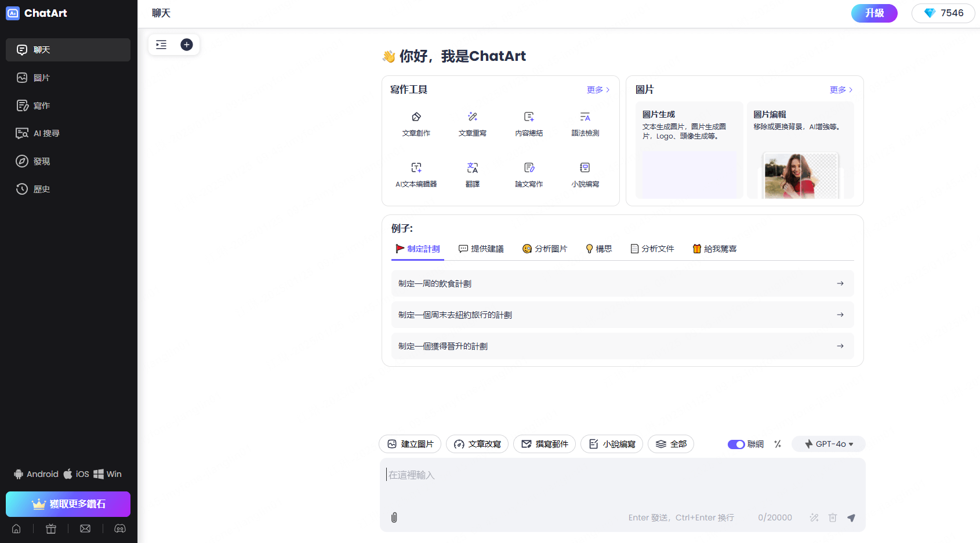Click the 小說編寫 quick action chip
The width and height of the screenshot is (980, 543).
[612, 444]
